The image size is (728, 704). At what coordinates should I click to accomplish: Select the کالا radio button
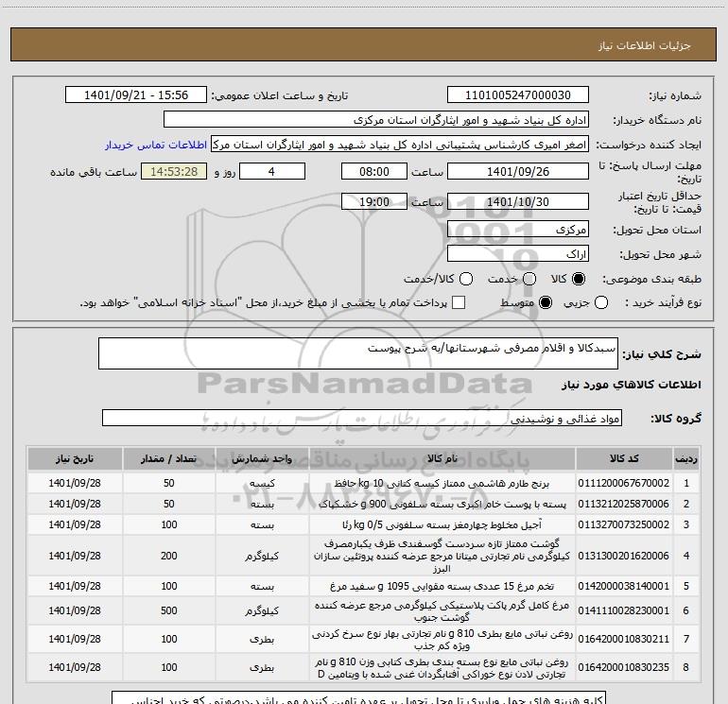[579, 279]
